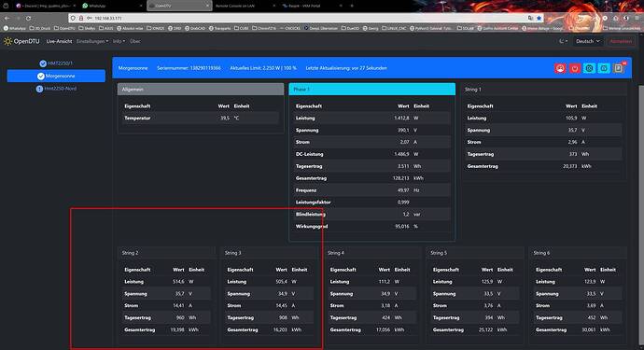Click the Phase 1 card header

(x=372, y=90)
